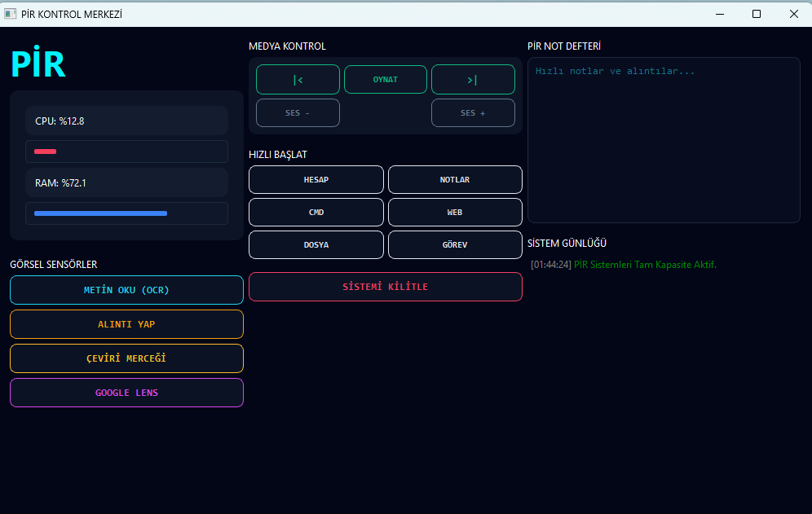
Task: Close the PİR KONTROL MERKEZİ window
Action: pos(794,14)
